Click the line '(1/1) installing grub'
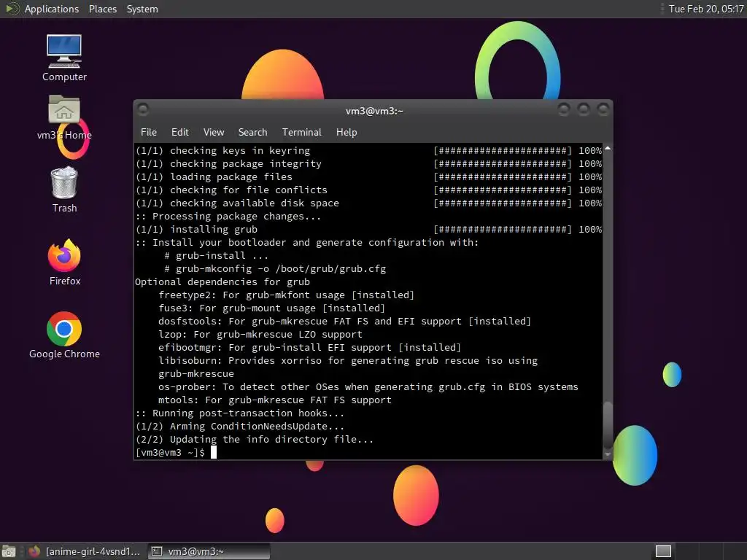This screenshot has height=560, width=747. pyautogui.click(x=197, y=229)
